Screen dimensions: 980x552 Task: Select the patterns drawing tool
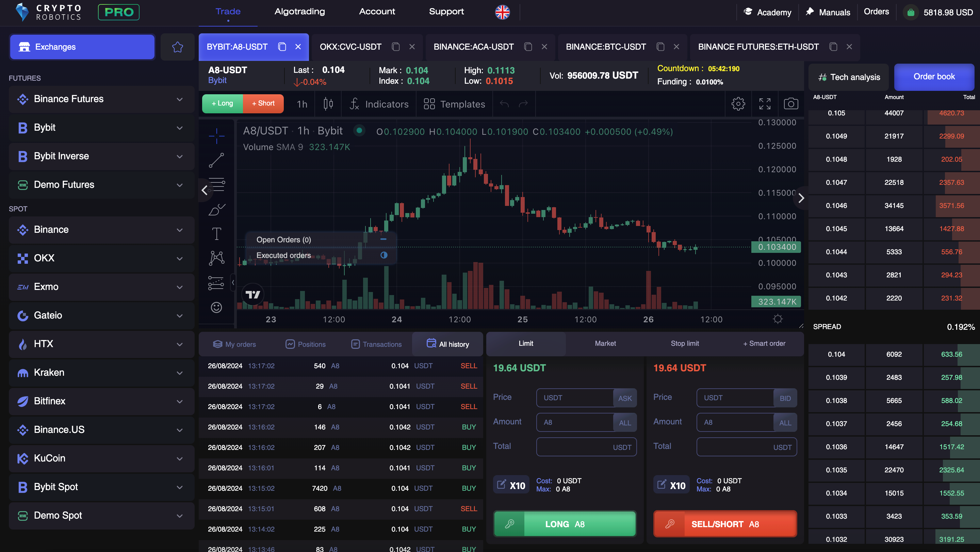[216, 258]
